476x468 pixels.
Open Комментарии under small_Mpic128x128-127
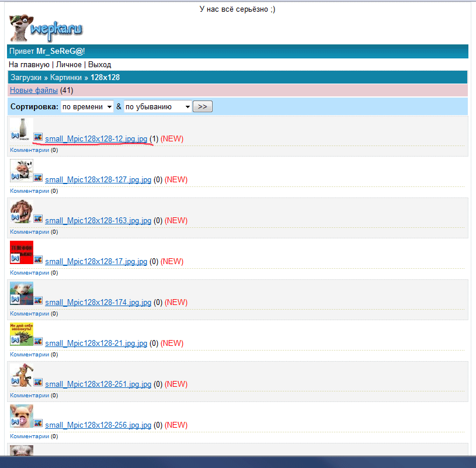point(29,191)
